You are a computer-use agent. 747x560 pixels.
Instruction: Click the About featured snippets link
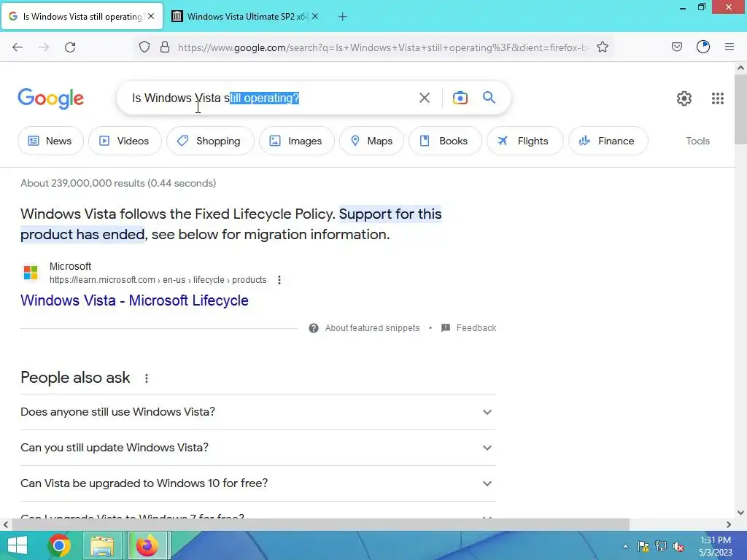click(372, 328)
